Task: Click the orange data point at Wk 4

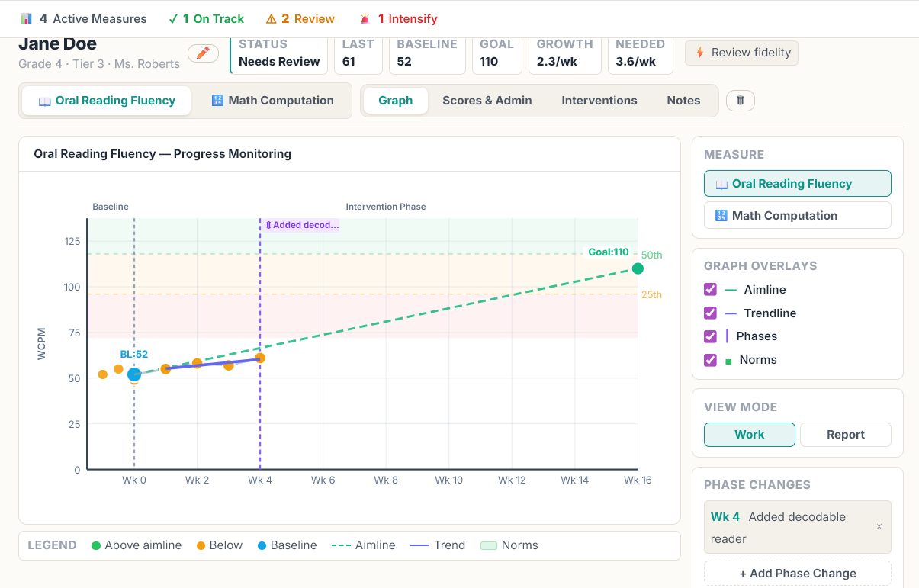Action: pyautogui.click(x=260, y=358)
